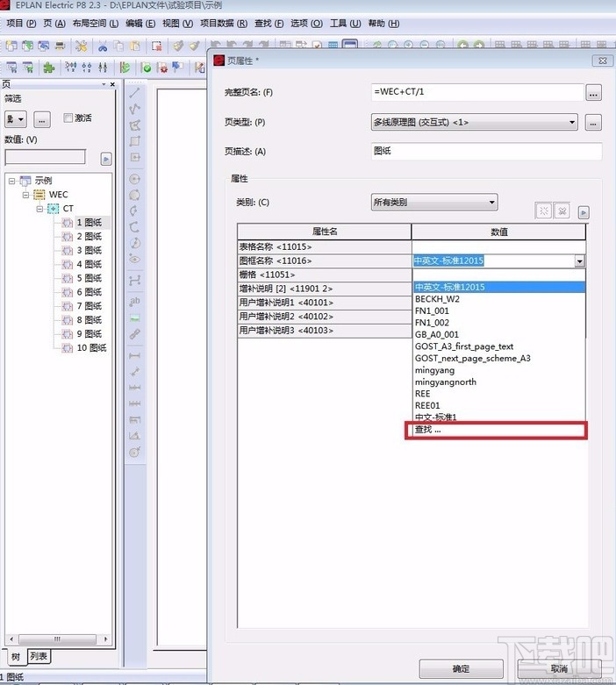This screenshot has width=616, height=685.
Task: Select the polygon drawing tool
Action: coord(134,125)
